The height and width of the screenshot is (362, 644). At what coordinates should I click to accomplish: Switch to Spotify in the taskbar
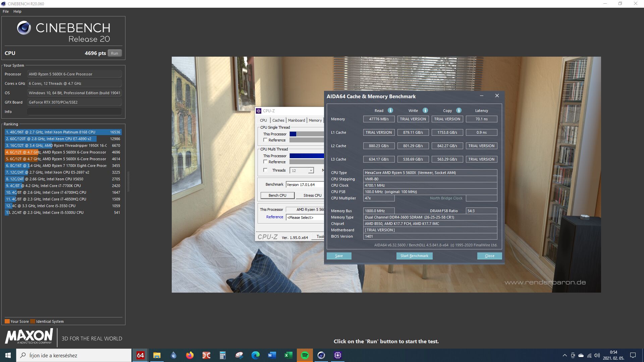point(305,355)
